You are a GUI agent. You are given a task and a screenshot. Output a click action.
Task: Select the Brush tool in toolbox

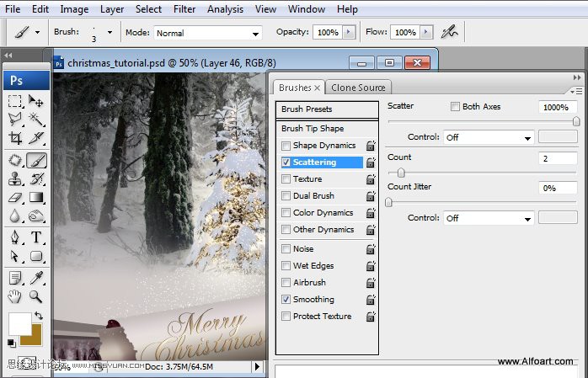(x=36, y=160)
